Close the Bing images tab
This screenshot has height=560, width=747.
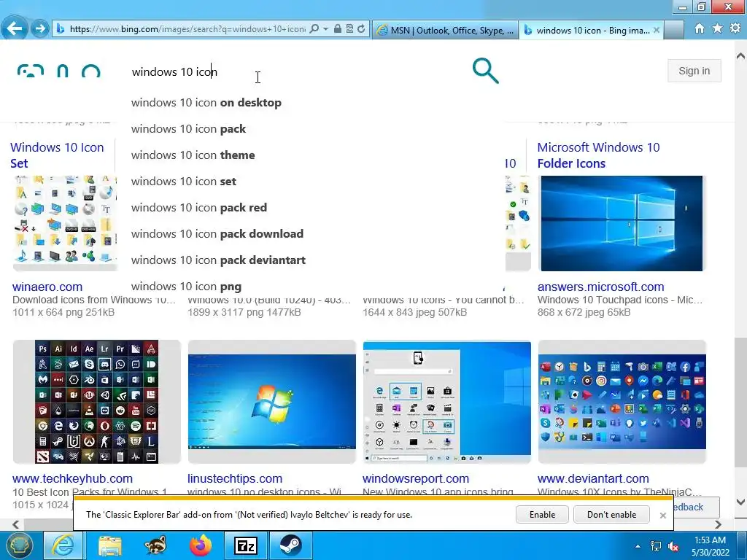click(x=657, y=30)
